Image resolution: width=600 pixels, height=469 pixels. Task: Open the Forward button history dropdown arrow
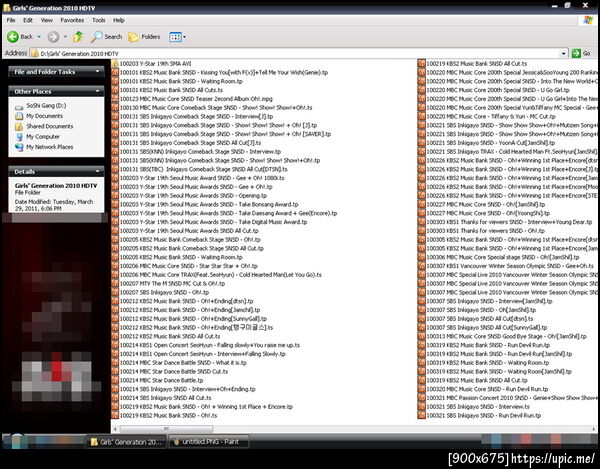[x=65, y=37]
